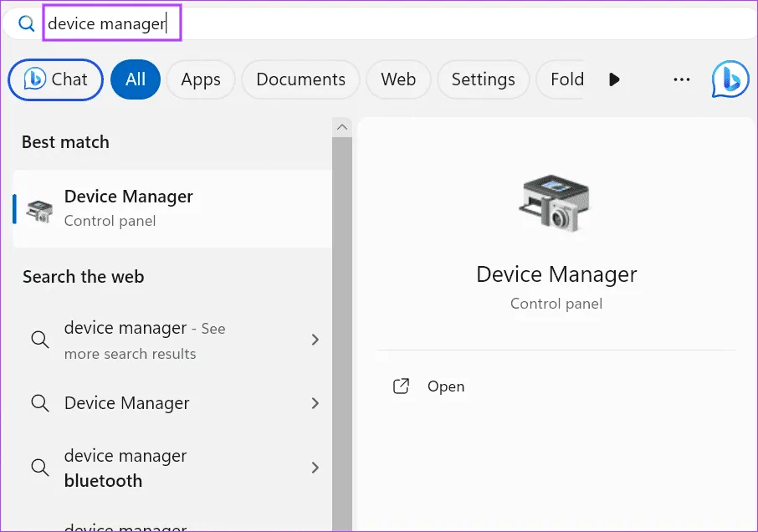758x532 pixels.
Task: Open the three-dots more options menu
Action: click(x=682, y=79)
